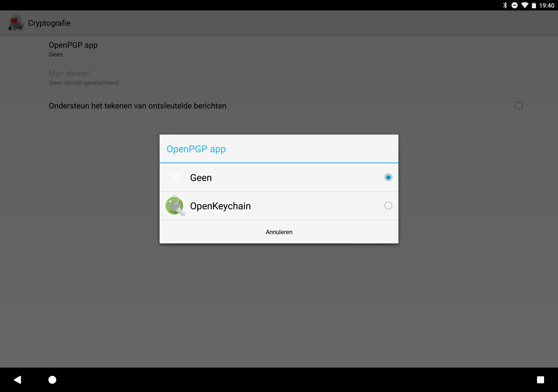Tap the battery status icon
The height and width of the screenshot is (392, 558).
534,5
